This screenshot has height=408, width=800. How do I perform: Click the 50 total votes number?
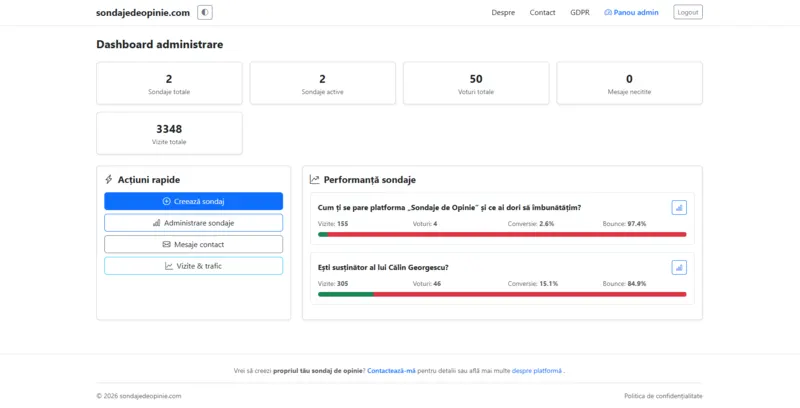point(476,79)
